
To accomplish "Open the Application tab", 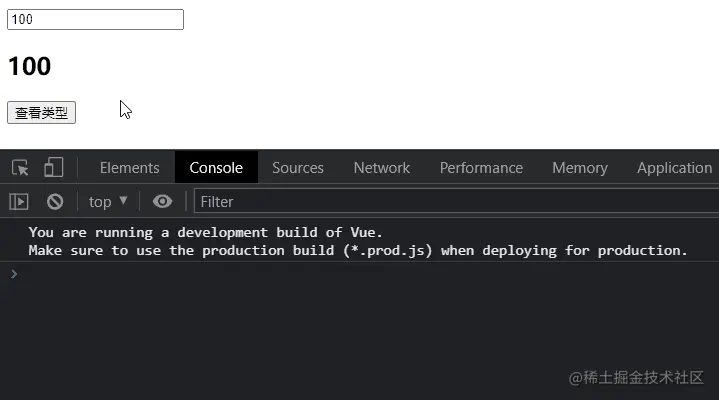I will (x=674, y=168).
